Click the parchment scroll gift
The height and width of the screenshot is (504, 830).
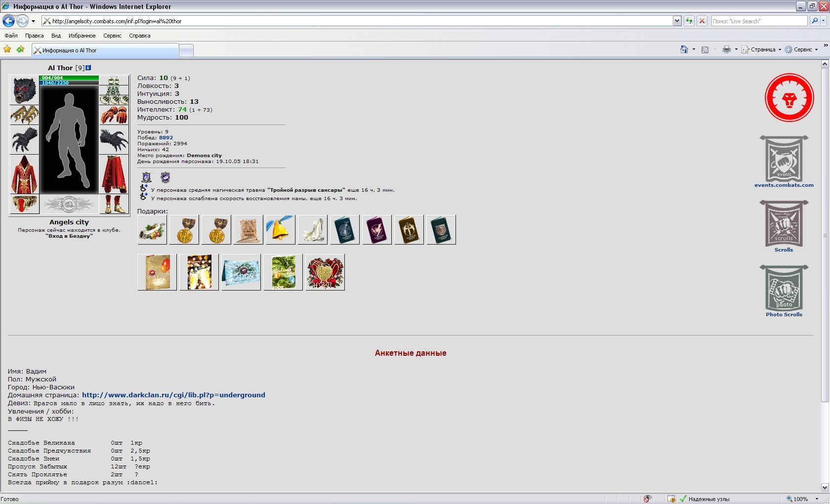point(249,230)
